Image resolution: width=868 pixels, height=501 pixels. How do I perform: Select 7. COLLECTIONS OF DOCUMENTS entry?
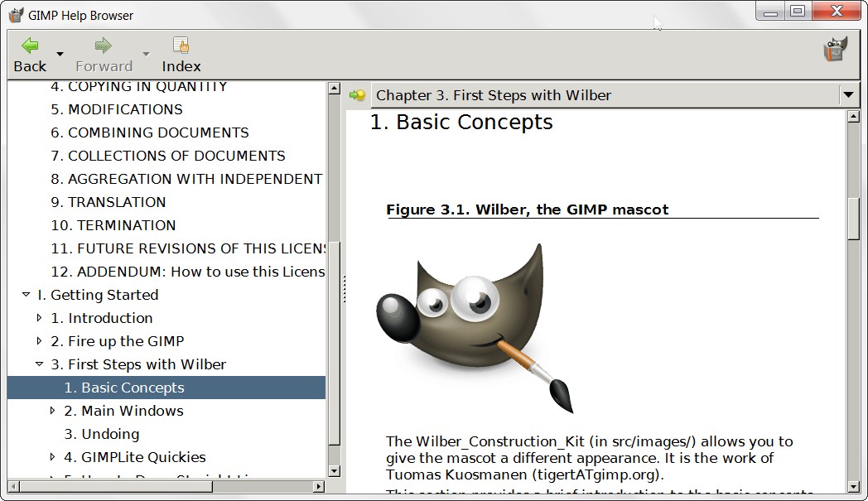click(168, 157)
